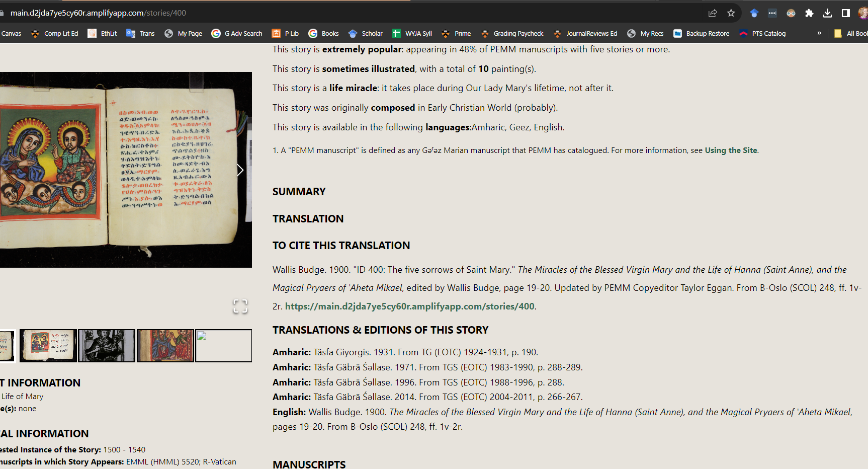Click the amplifyapp story citation URL link
Viewport: 868px width, 469px height.
(x=410, y=306)
